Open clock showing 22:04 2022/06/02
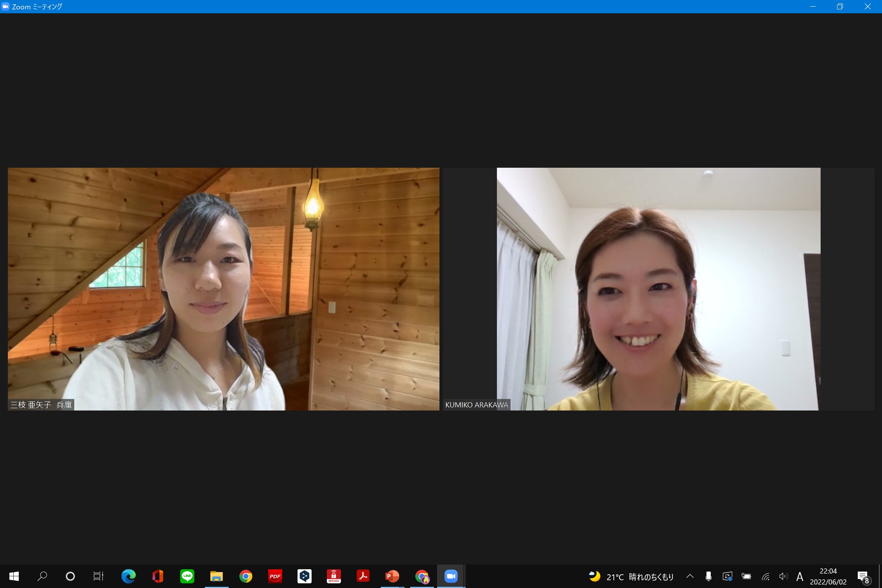The width and height of the screenshot is (882, 588). pyautogui.click(x=828, y=576)
